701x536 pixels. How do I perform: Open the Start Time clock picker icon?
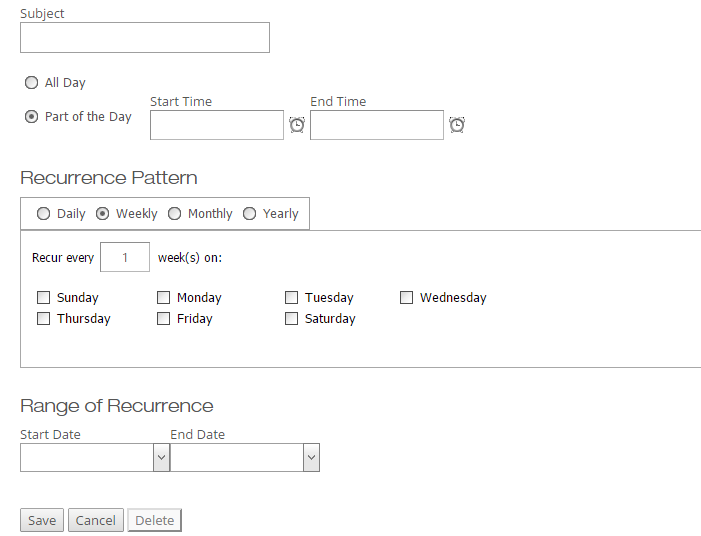point(297,125)
